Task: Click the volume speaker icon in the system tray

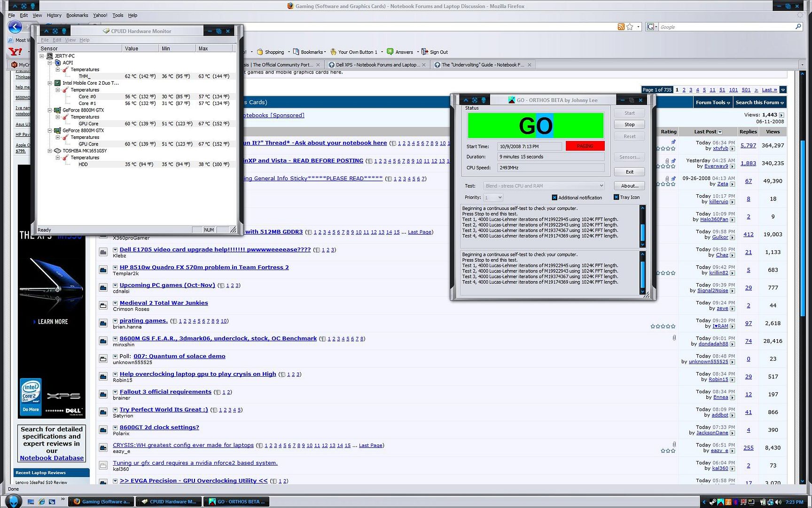Action: point(778,502)
